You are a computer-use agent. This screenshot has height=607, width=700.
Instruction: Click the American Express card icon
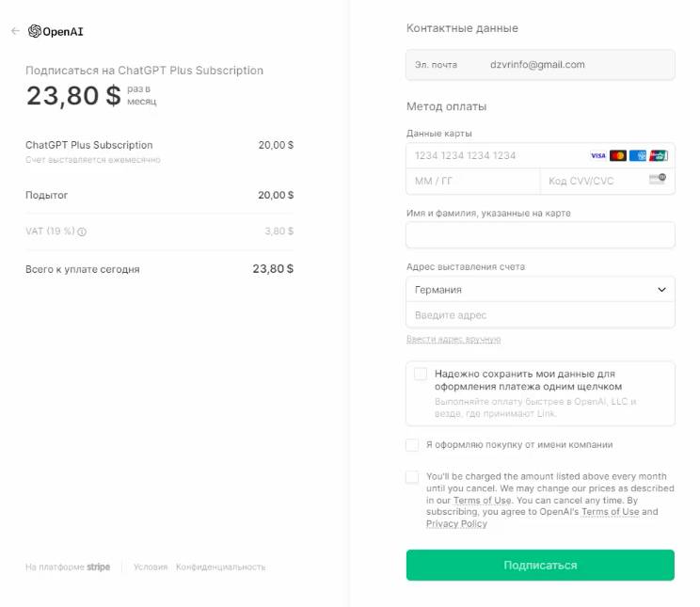(638, 155)
